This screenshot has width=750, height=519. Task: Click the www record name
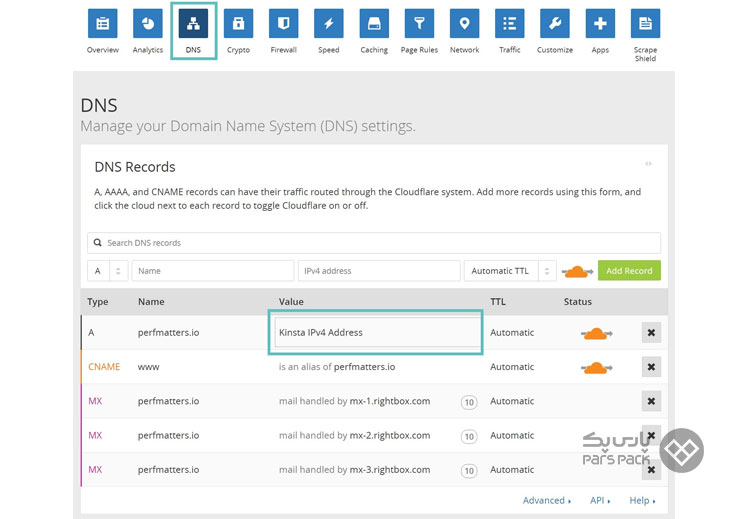[x=148, y=367]
